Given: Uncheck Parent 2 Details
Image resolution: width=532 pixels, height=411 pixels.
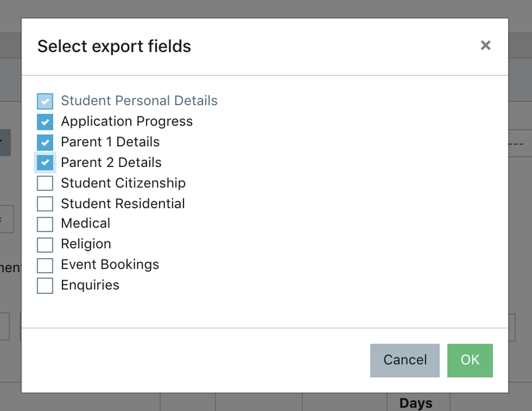Looking at the screenshot, I should tap(45, 162).
